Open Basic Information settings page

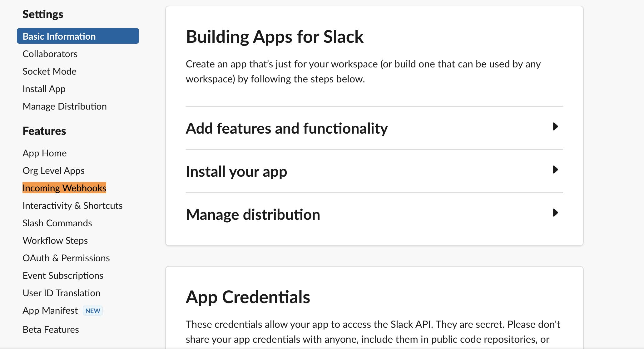point(78,36)
